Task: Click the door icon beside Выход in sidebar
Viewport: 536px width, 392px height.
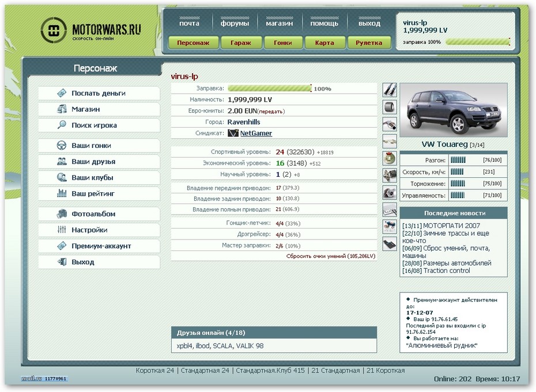Action: 62,262
